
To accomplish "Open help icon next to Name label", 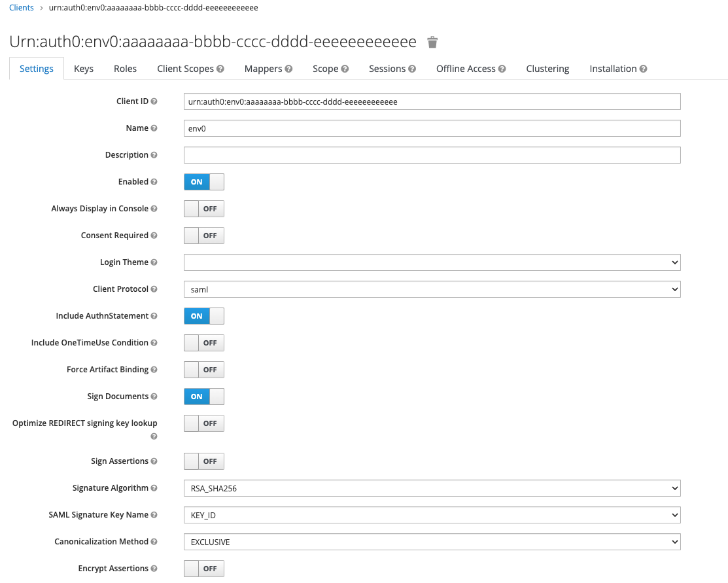I will pos(154,128).
